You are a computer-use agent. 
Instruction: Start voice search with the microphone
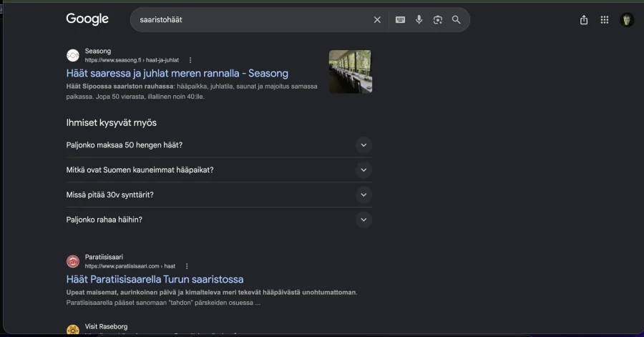point(419,20)
